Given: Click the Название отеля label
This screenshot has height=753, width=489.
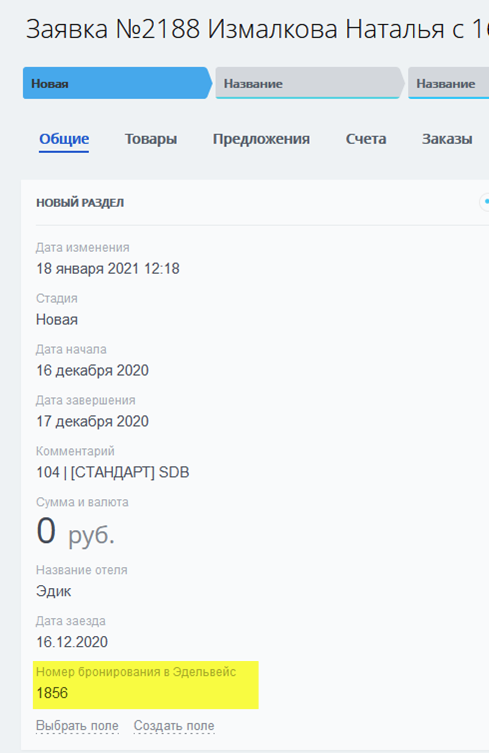Looking at the screenshot, I should (x=82, y=570).
